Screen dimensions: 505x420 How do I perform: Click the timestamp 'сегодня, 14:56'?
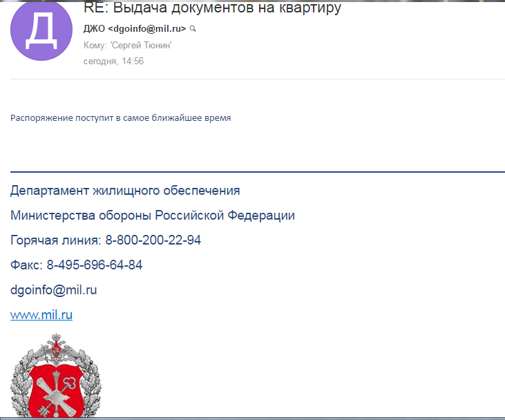[x=113, y=61]
